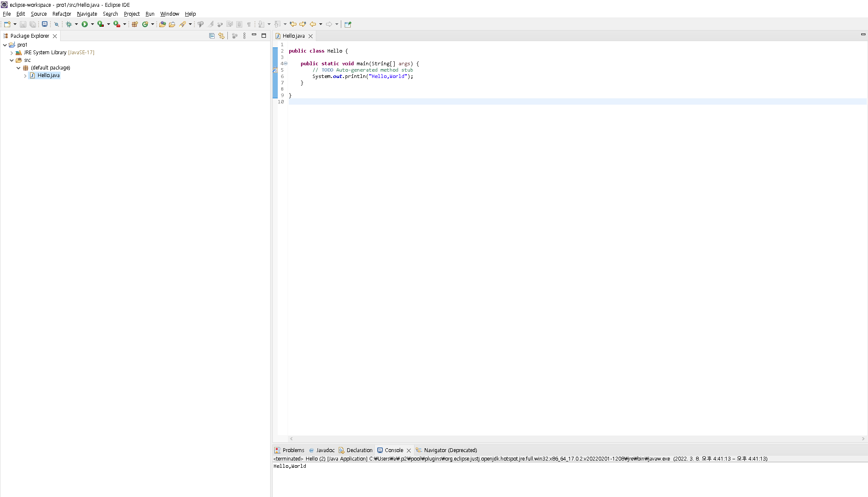Image resolution: width=868 pixels, height=497 pixels.
Task: Click the New Java Package icon
Action: pyautogui.click(x=135, y=24)
